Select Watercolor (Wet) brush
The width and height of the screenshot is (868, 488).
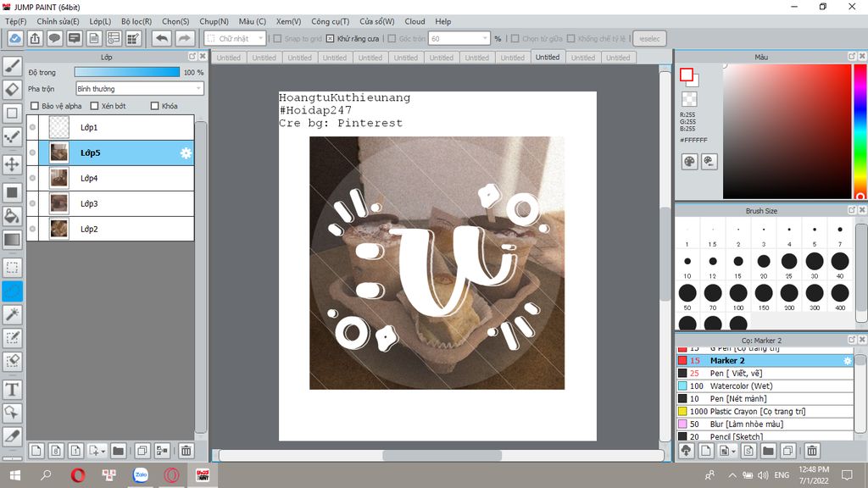click(765, 386)
